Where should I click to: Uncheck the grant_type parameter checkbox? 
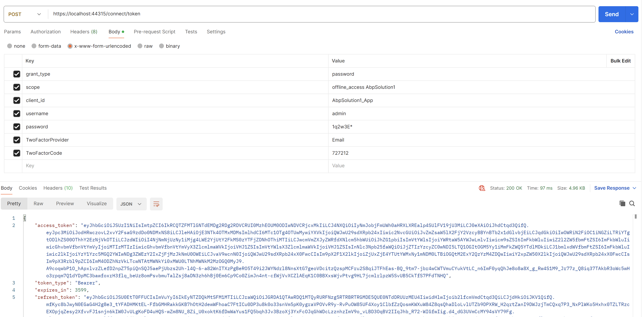[x=17, y=74]
